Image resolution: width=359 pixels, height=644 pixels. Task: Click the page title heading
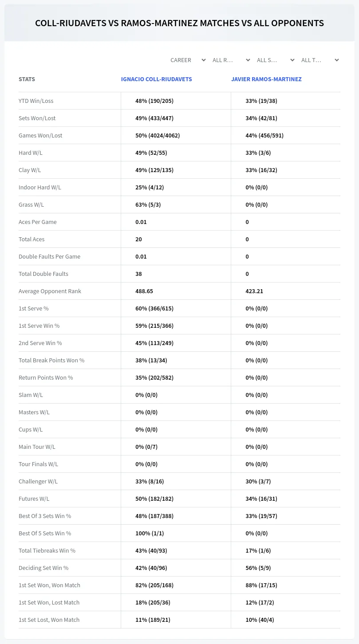(x=179, y=23)
